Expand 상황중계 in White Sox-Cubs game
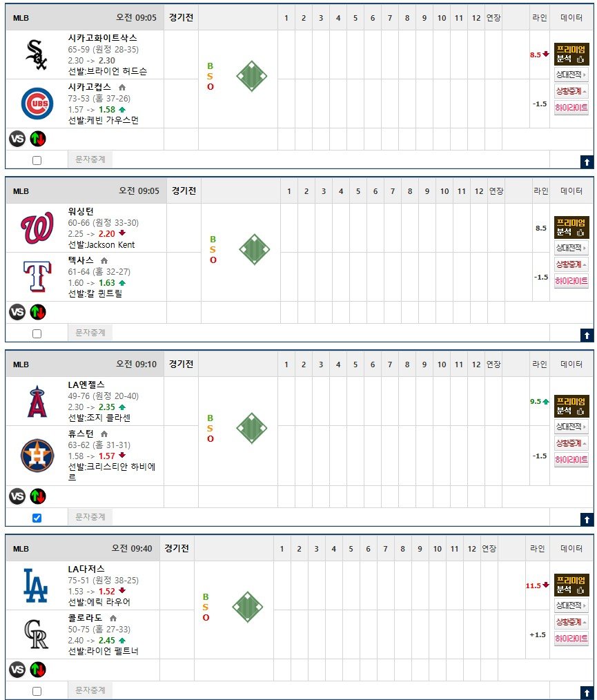 point(571,91)
